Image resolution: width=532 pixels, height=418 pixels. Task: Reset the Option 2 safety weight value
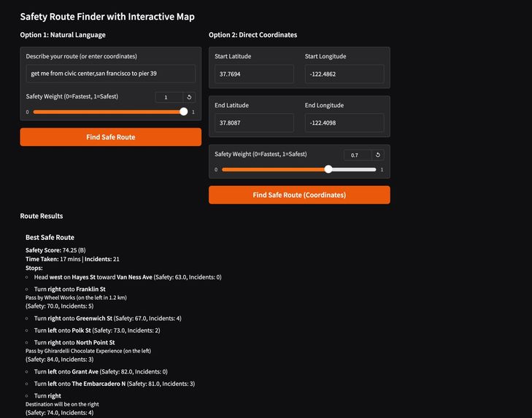[377, 155]
